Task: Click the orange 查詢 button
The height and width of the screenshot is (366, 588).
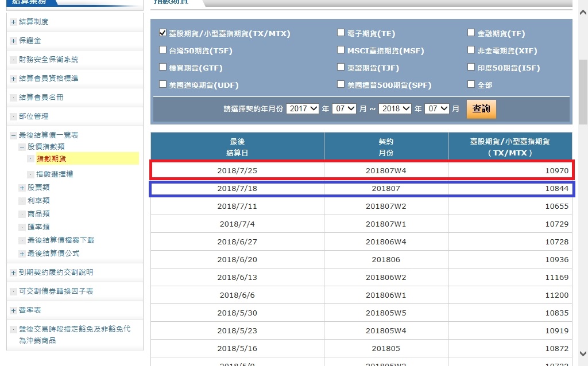Action: coord(481,109)
